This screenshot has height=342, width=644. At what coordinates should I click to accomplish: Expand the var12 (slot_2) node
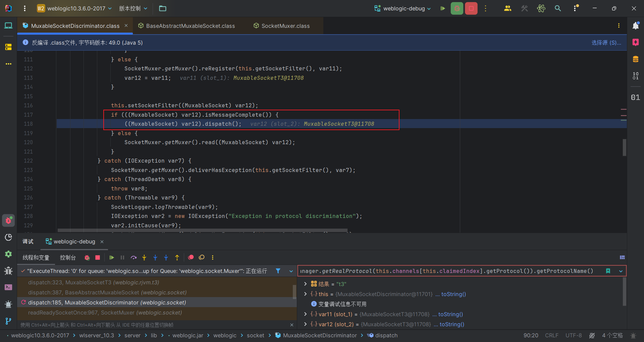(x=305, y=324)
